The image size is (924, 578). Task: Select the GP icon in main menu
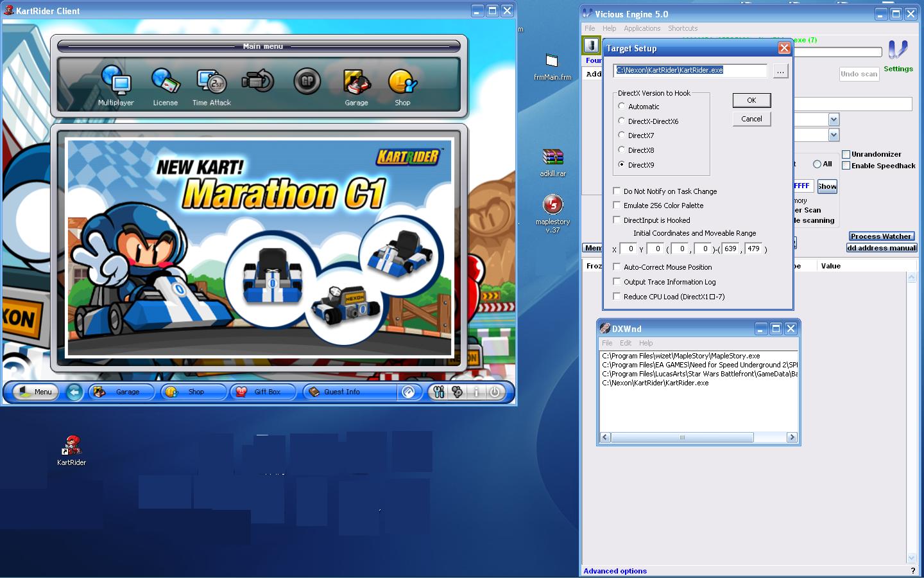click(307, 82)
